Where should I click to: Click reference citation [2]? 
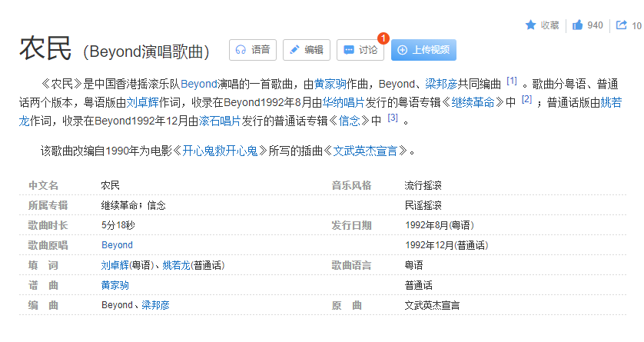pyautogui.click(x=526, y=99)
